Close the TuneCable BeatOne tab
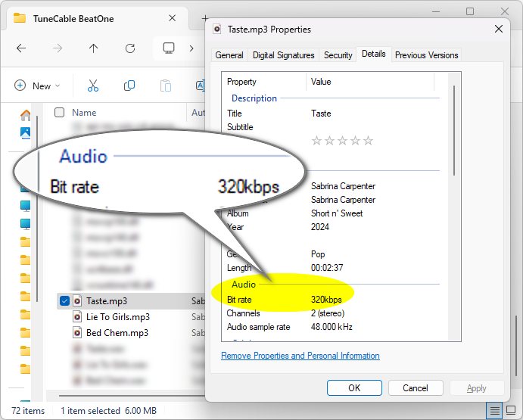The height and width of the screenshot is (420, 523). [172, 18]
